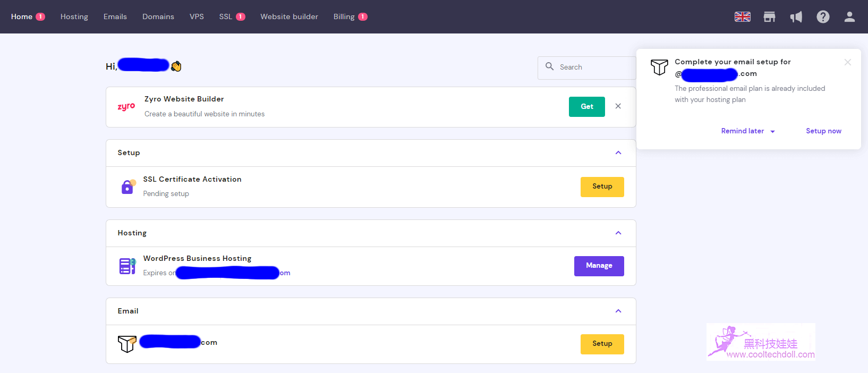Open the announcements megaphone icon
This screenshot has height=373, width=868.
[x=796, y=17]
